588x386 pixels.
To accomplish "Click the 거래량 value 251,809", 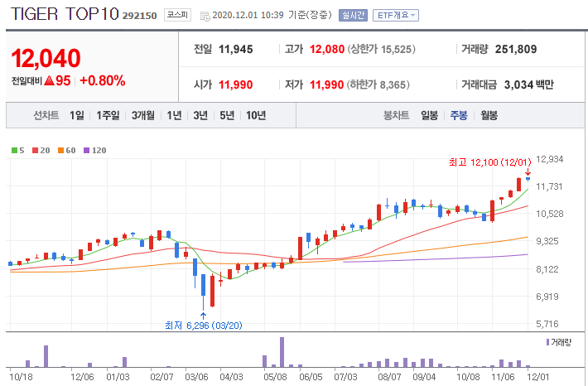I will coord(516,49).
